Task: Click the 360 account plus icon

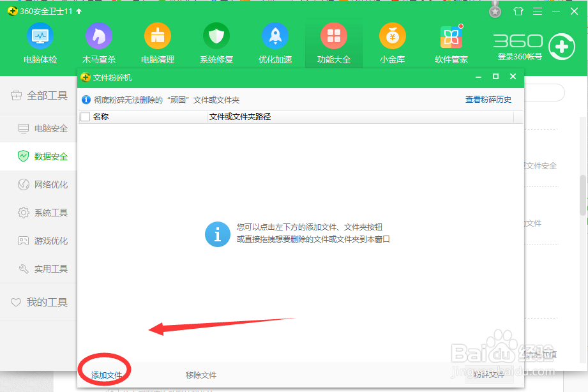Action: coord(562,46)
